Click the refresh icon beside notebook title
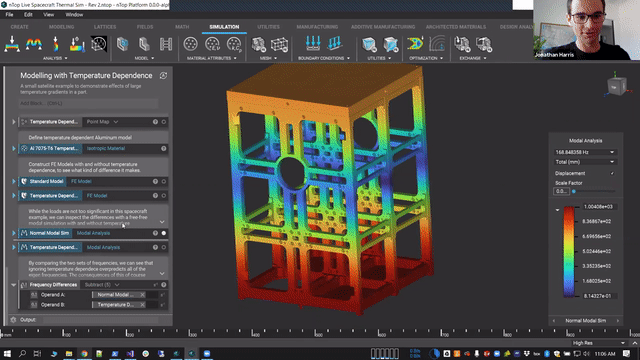Image resolution: width=640 pixels, height=360 pixels. click(163, 76)
